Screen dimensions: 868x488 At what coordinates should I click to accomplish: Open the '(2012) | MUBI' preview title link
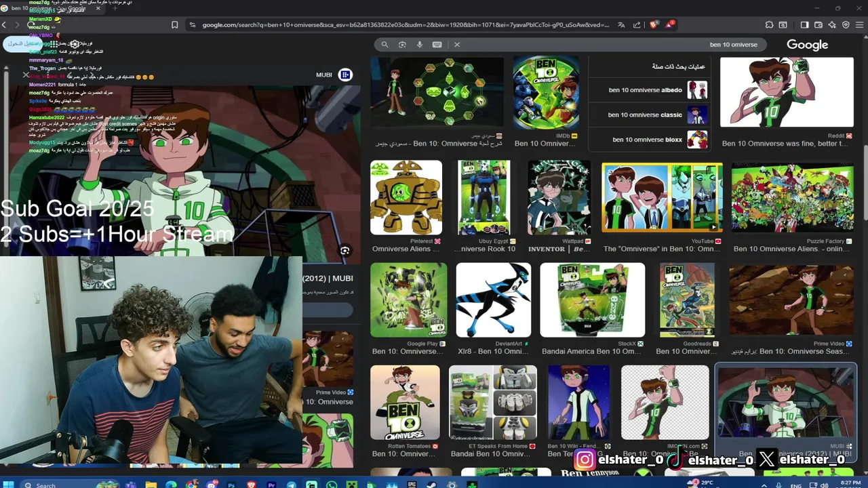(328, 279)
